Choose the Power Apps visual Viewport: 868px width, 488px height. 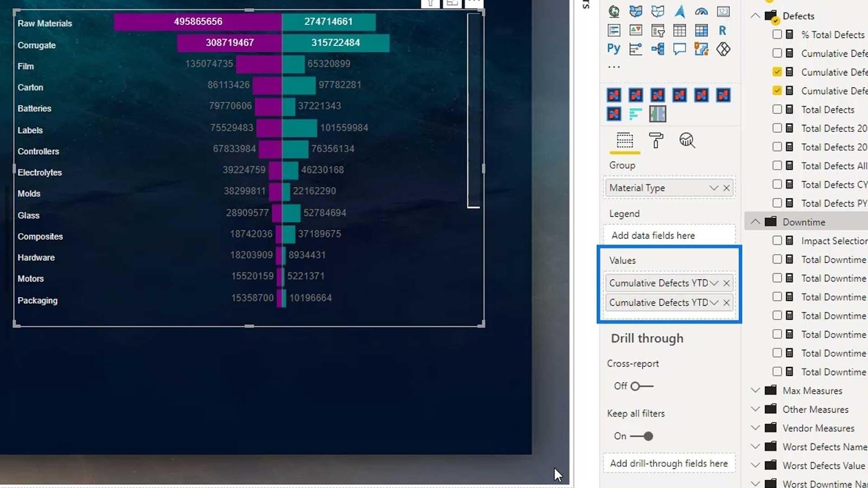(x=723, y=49)
